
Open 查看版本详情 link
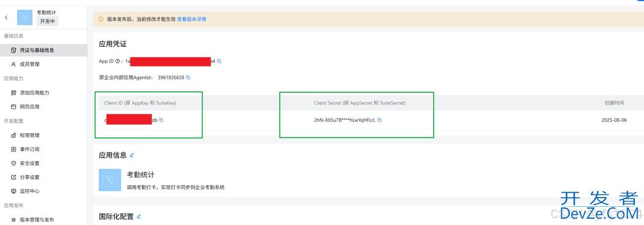(191, 19)
